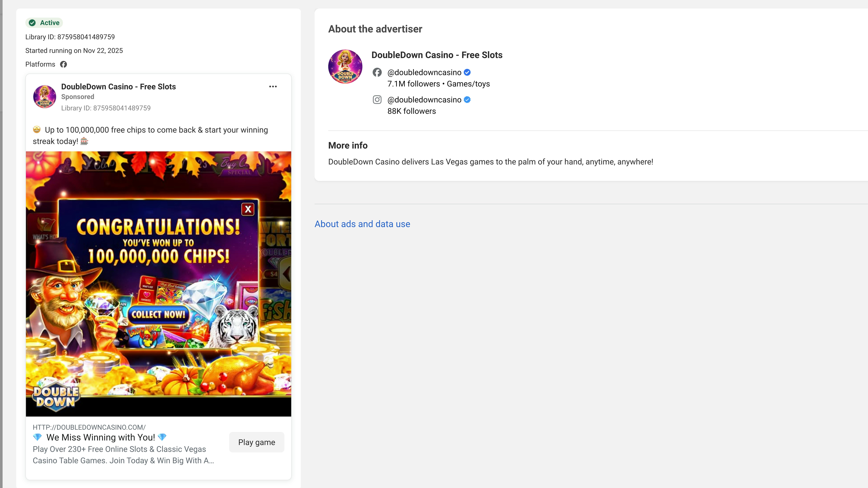Image resolution: width=868 pixels, height=488 pixels.
Task: Click the DoubleDown avatar in the ad header
Action: pos(45,97)
